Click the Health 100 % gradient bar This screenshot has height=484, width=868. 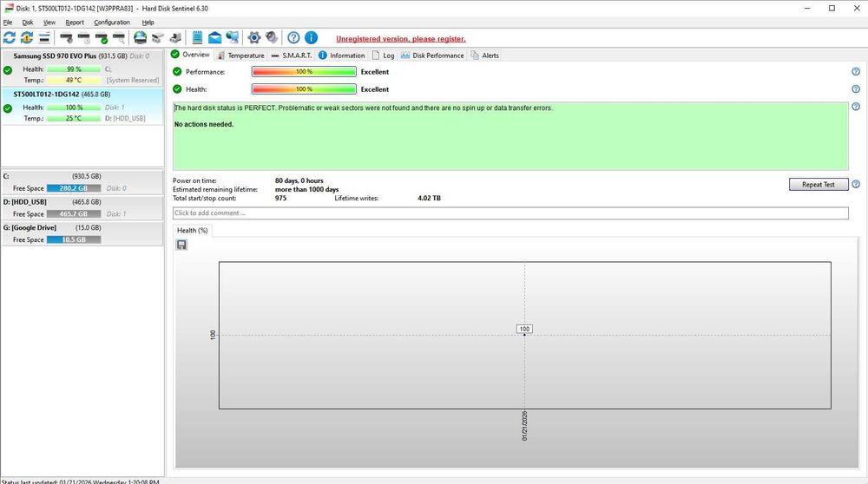tap(304, 89)
